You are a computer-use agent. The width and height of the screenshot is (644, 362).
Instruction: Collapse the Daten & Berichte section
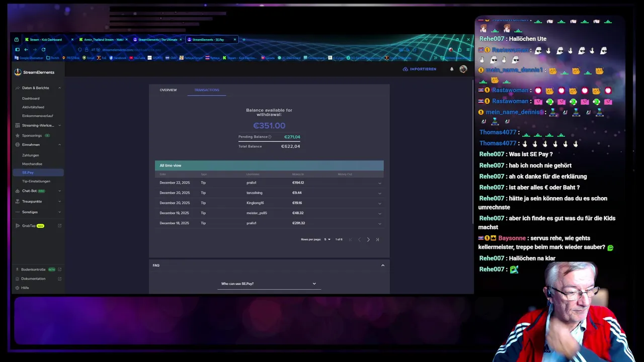[59, 88]
